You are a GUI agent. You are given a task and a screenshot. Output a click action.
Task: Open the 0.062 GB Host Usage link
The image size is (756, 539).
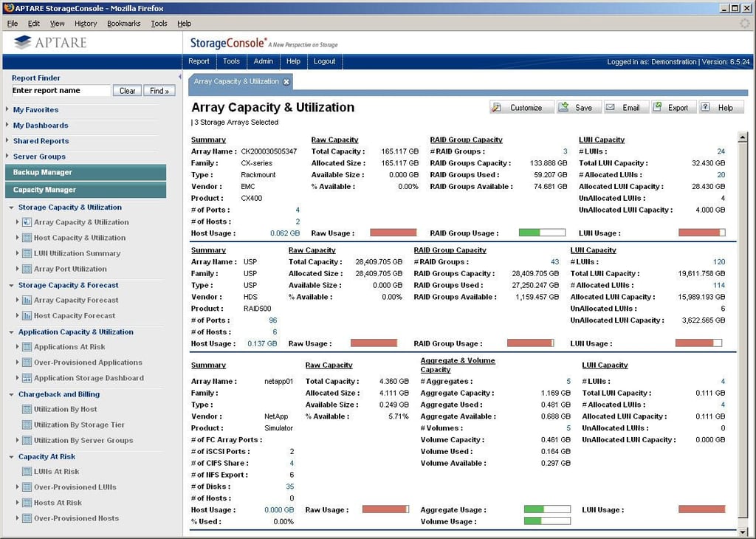[285, 233]
